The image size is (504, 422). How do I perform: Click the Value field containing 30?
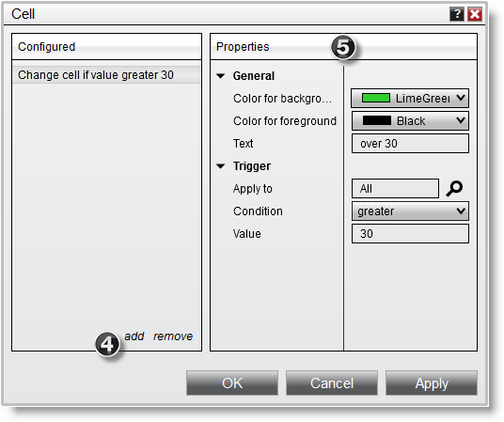(x=410, y=234)
